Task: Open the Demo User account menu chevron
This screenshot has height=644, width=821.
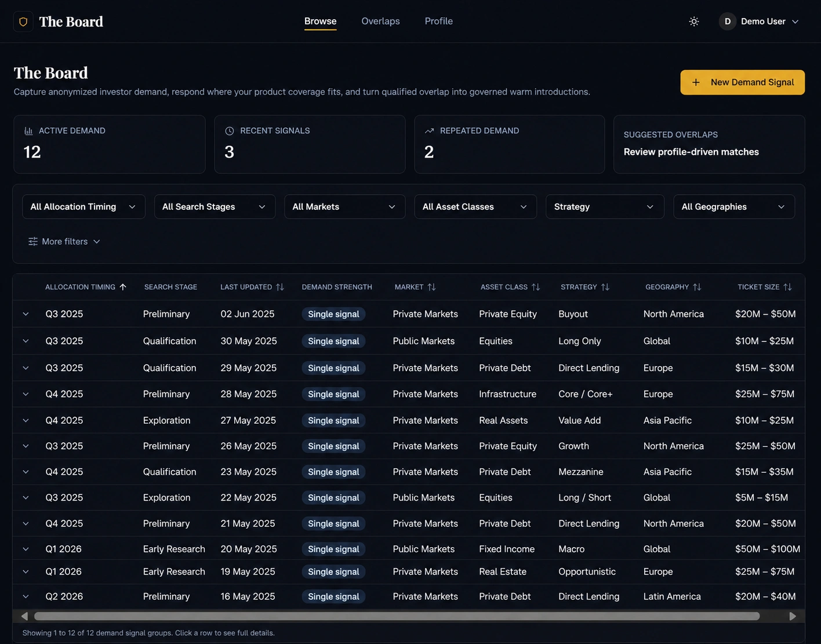Action: pyautogui.click(x=795, y=21)
